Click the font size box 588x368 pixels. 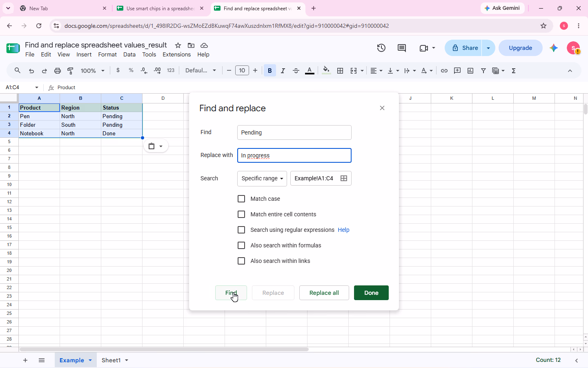(x=242, y=71)
